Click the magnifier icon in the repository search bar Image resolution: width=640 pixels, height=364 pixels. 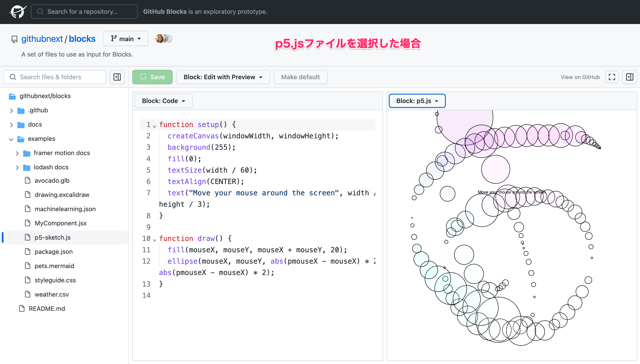click(40, 12)
